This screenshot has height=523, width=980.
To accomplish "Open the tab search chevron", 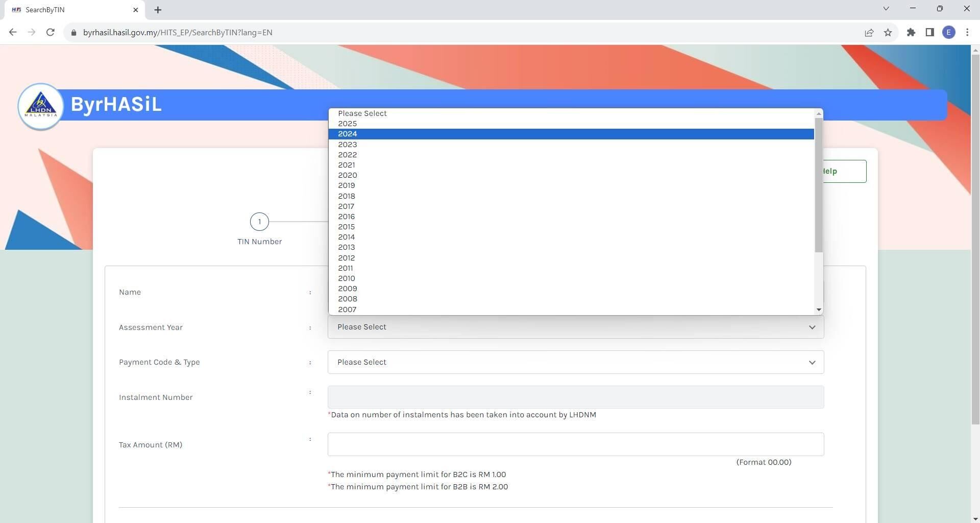I will click(x=886, y=9).
